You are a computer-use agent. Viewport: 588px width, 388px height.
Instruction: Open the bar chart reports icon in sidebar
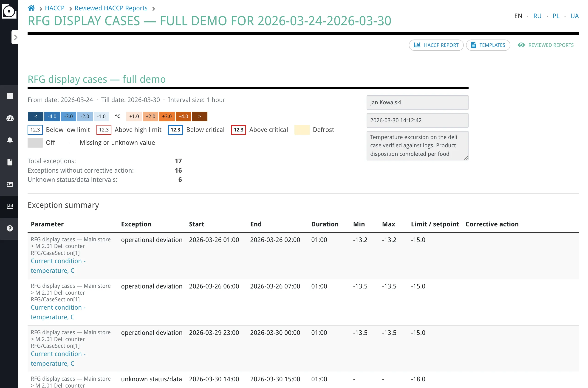10,206
